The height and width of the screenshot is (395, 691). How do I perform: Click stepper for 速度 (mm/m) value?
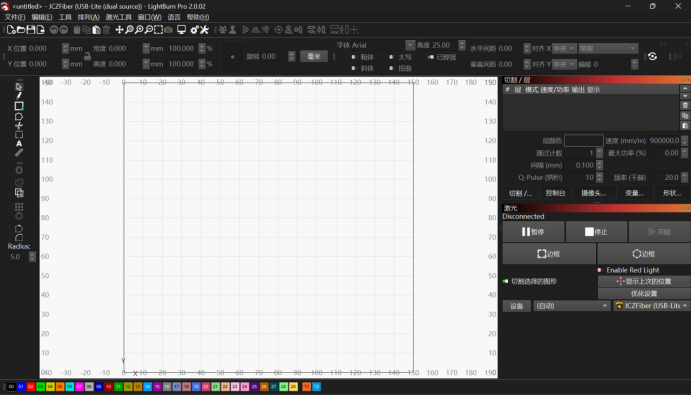point(684,141)
